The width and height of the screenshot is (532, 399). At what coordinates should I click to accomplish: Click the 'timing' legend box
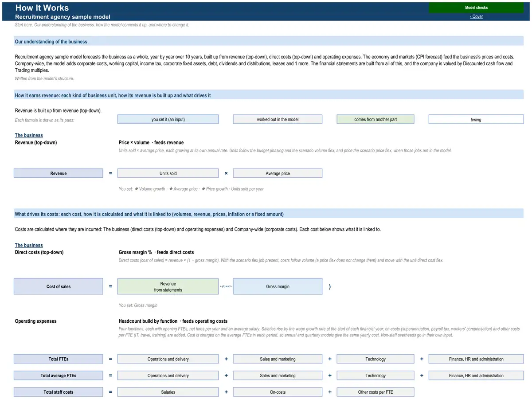click(x=476, y=119)
